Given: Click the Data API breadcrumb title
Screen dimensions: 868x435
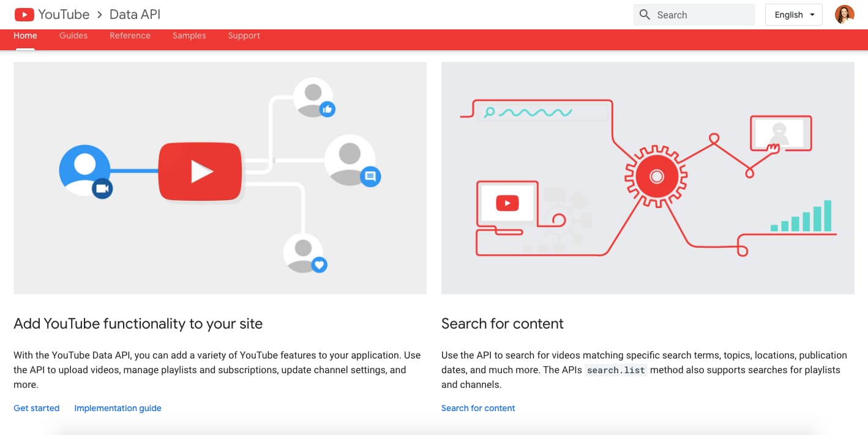Looking at the screenshot, I should point(135,15).
